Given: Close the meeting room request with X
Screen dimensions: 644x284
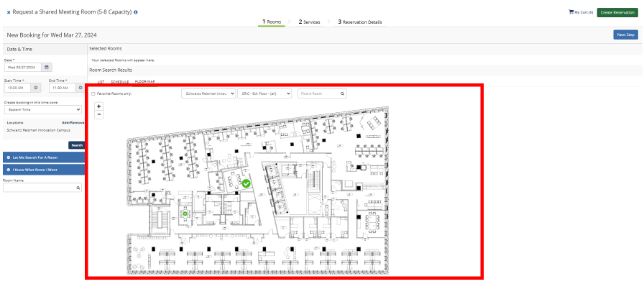Looking at the screenshot, I should point(9,12).
